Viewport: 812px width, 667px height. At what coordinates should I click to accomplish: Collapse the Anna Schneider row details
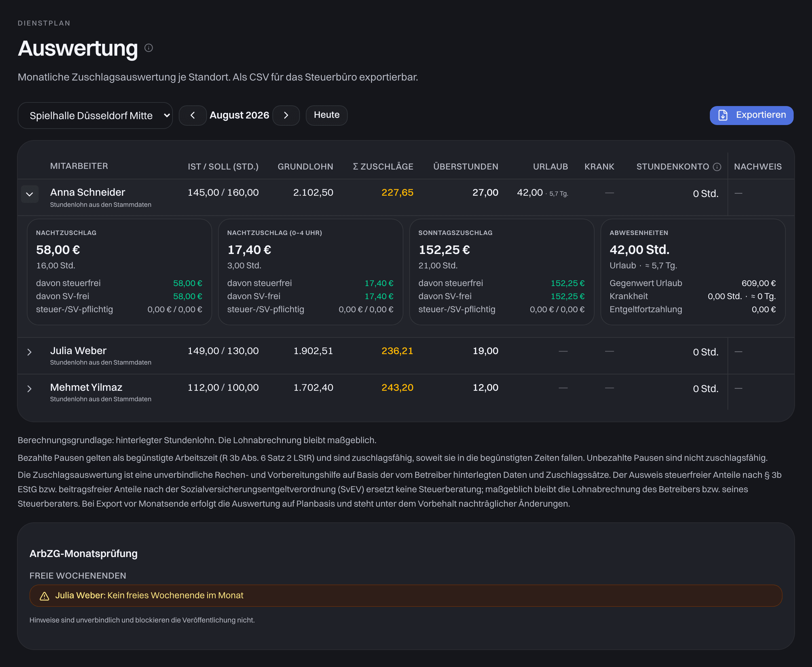tap(29, 194)
